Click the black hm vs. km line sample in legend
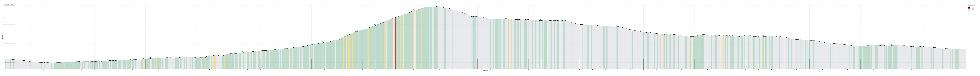Image resolution: width=980 pixels, height=76 pixels. (969, 7)
